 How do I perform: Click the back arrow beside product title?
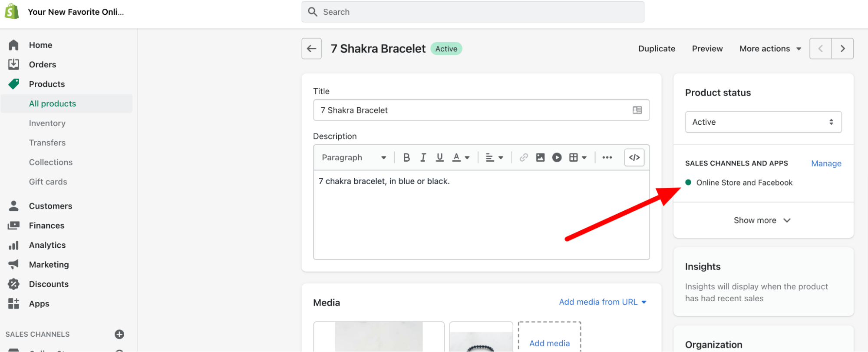pyautogui.click(x=311, y=49)
